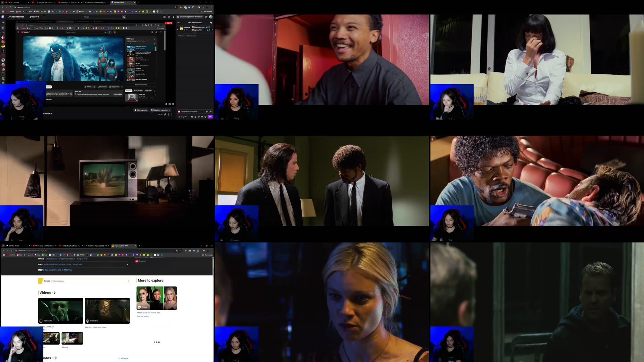Open Chrome downloads icon in Twitch window
The height and width of the screenshot is (362, 644).
(x=203, y=7)
